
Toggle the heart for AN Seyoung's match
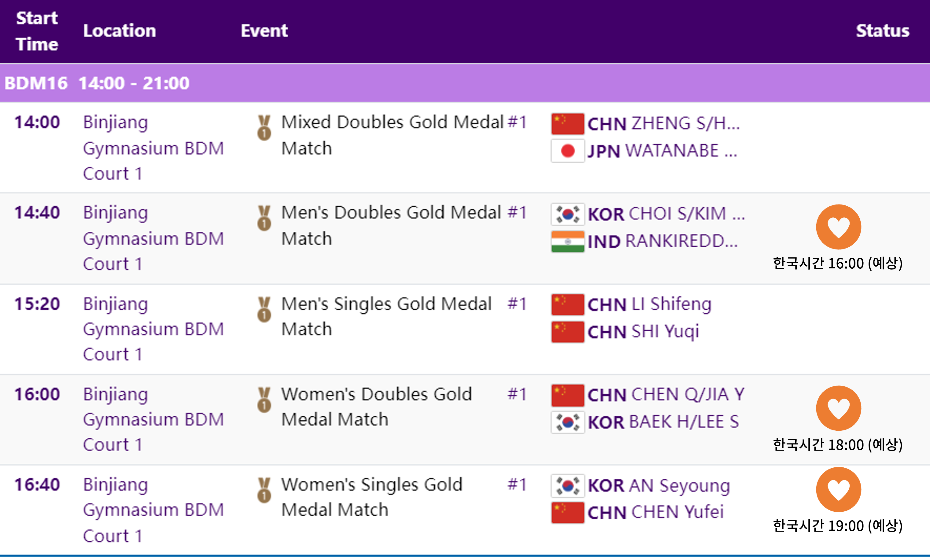(x=838, y=489)
